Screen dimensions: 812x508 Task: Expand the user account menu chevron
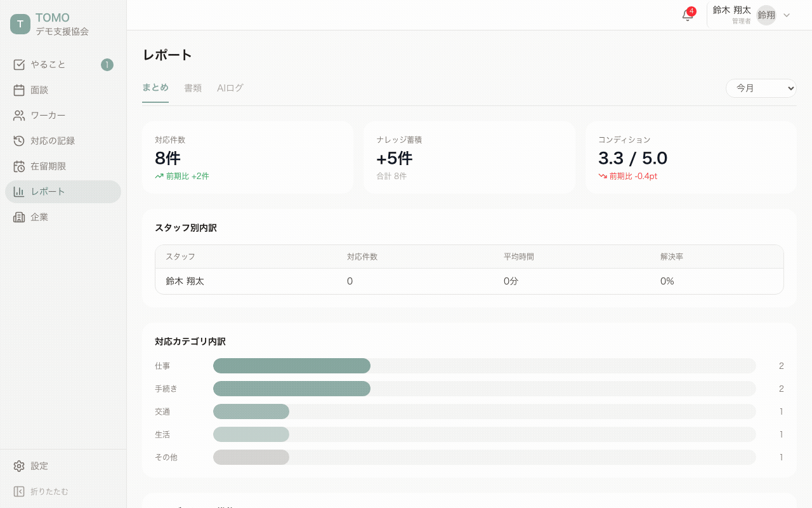[788, 15]
